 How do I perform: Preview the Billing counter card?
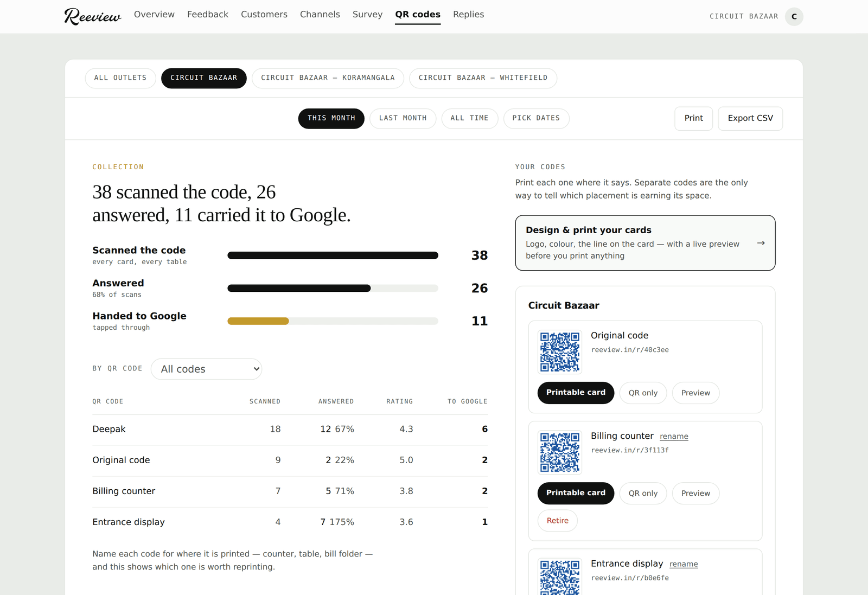click(695, 493)
